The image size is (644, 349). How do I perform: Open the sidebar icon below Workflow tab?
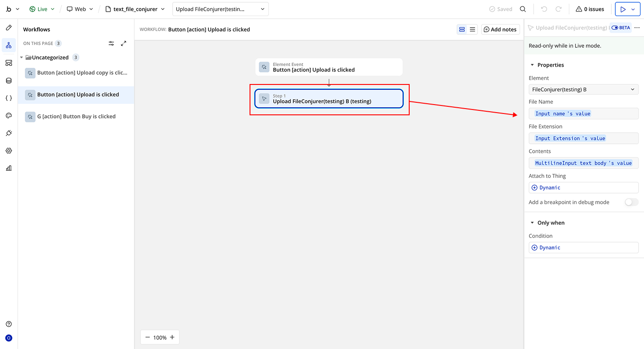coord(8,63)
